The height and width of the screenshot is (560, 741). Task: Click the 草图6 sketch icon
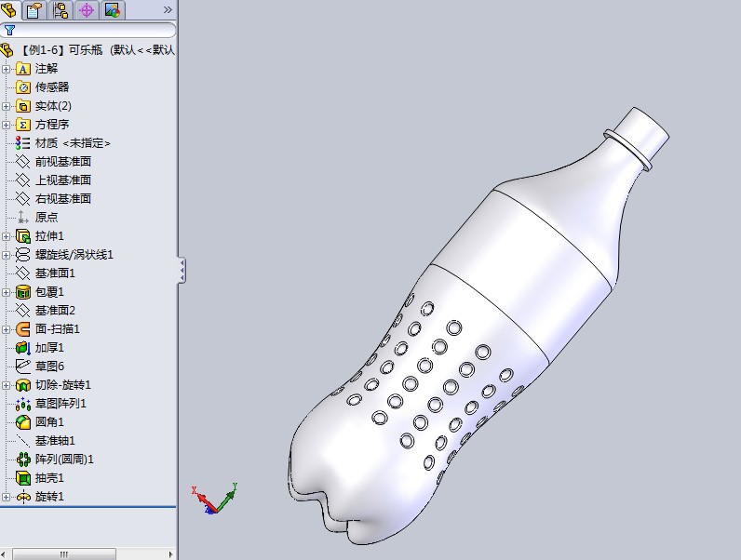tap(22, 367)
